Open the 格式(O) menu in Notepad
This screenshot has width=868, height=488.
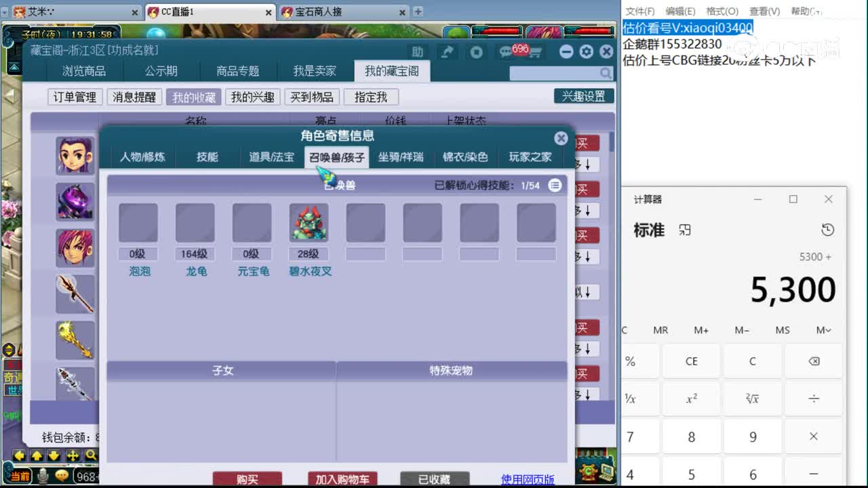[722, 10]
